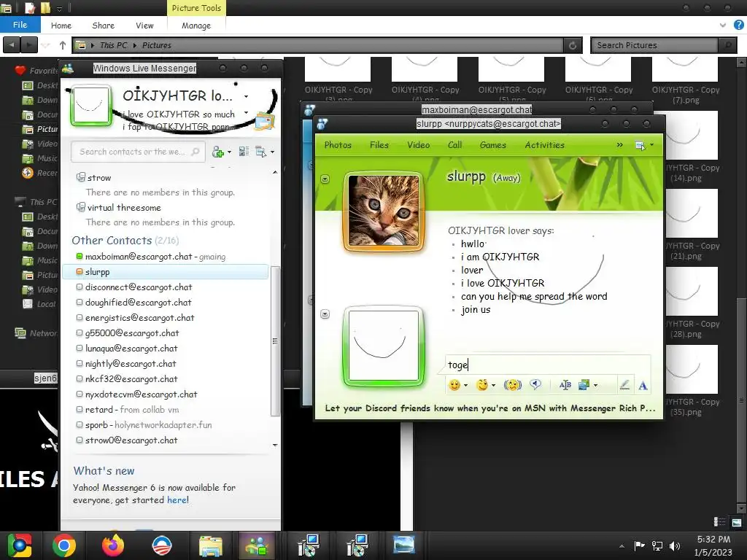747x560 pixels.
Task: Select contact maxboiman@escargot.chat
Action: (x=165, y=257)
